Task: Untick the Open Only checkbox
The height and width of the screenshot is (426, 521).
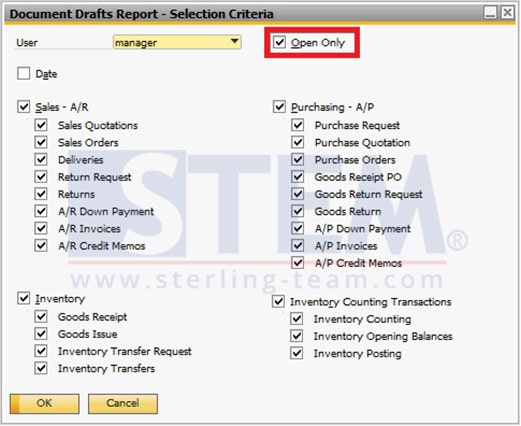Action: [279, 42]
